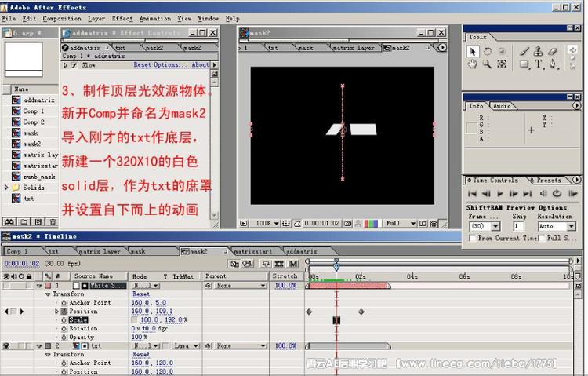Enable Full Screen checkbox
Screen dimensions: 588x376
point(542,238)
